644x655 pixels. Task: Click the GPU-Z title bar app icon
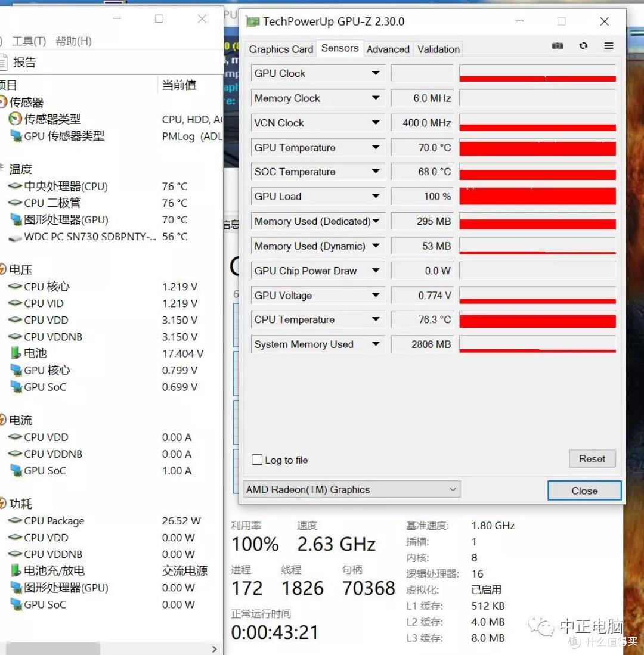point(252,21)
